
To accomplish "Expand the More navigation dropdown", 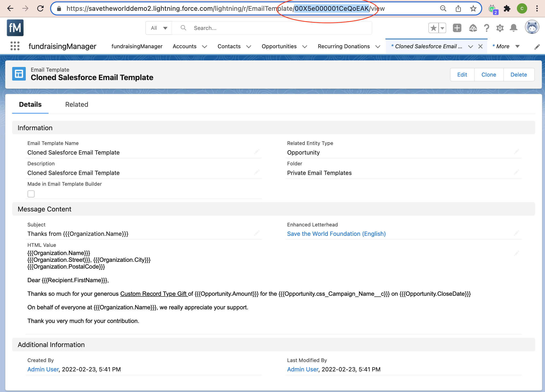I will (x=517, y=46).
